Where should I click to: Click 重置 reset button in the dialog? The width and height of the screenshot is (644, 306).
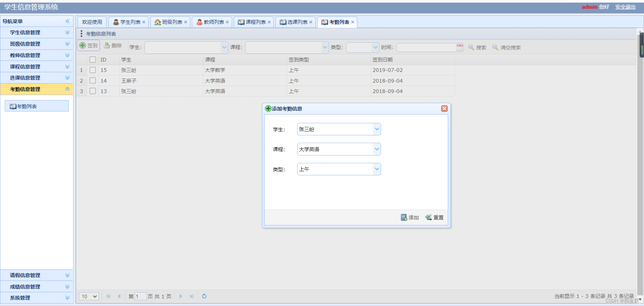click(x=434, y=218)
